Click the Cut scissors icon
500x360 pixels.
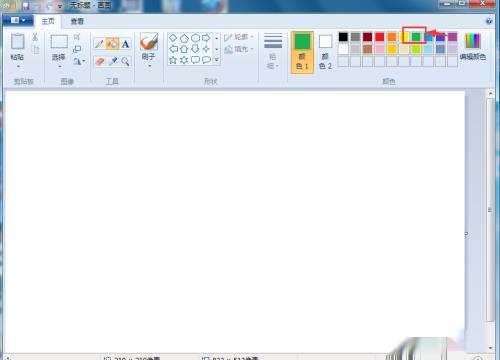(x=35, y=37)
